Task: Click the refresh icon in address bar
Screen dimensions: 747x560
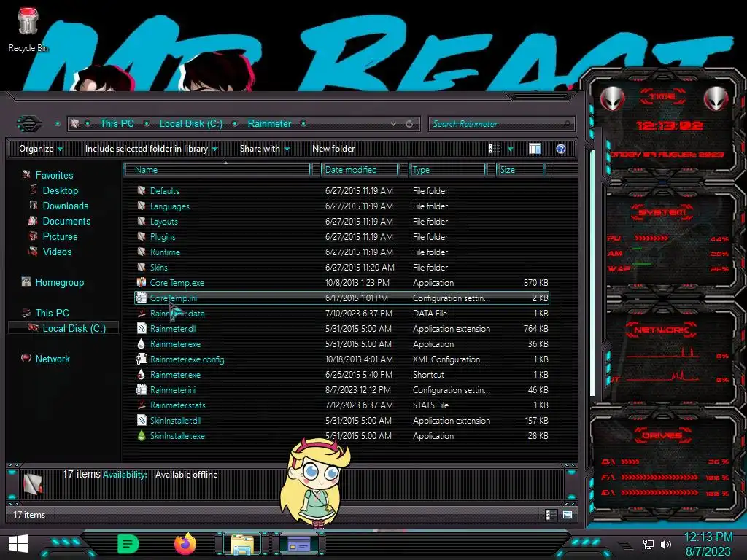Action: [409, 124]
